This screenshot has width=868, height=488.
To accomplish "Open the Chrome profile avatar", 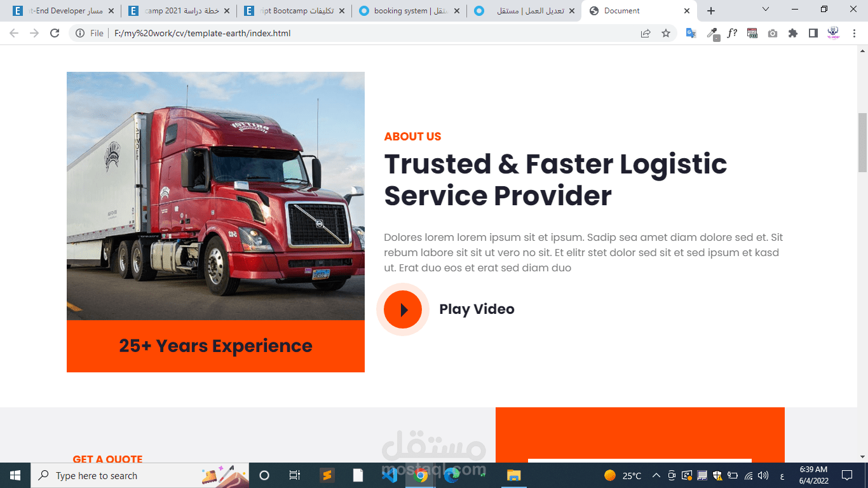I will [x=833, y=33].
